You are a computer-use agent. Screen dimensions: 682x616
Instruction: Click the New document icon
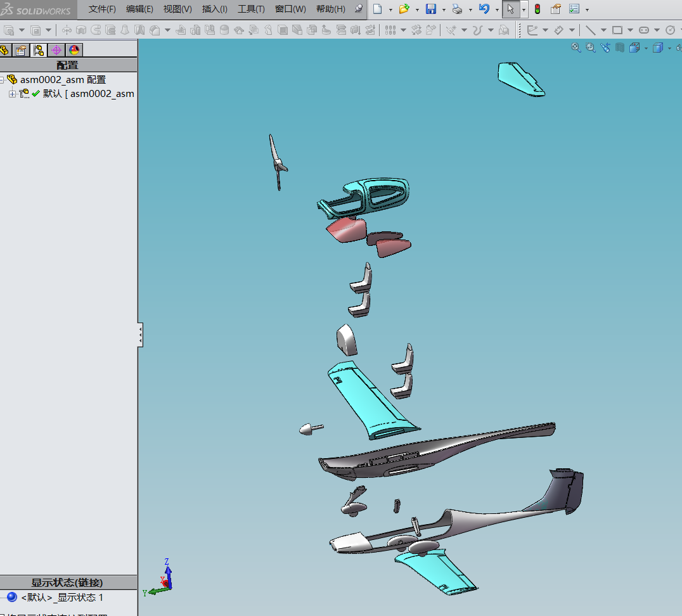(378, 9)
